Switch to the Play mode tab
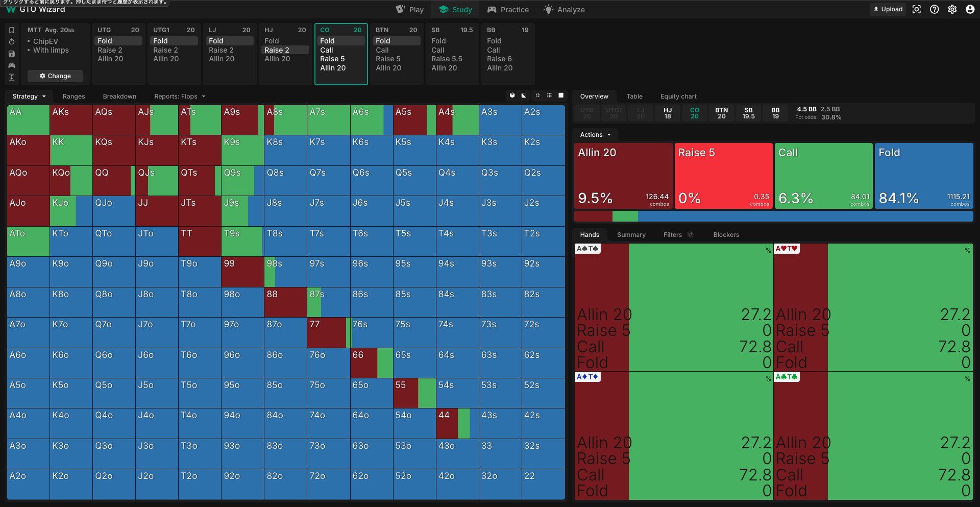The height and width of the screenshot is (507, 980). 410,10
